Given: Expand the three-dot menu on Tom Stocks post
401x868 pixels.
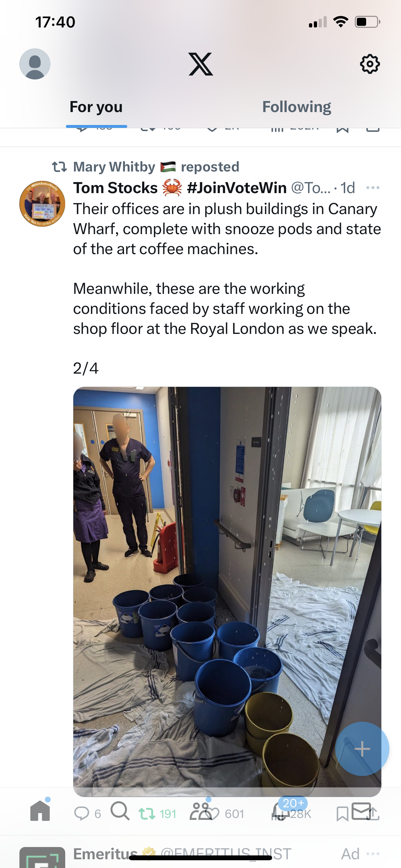Looking at the screenshot, I should [x=373, y=188].
